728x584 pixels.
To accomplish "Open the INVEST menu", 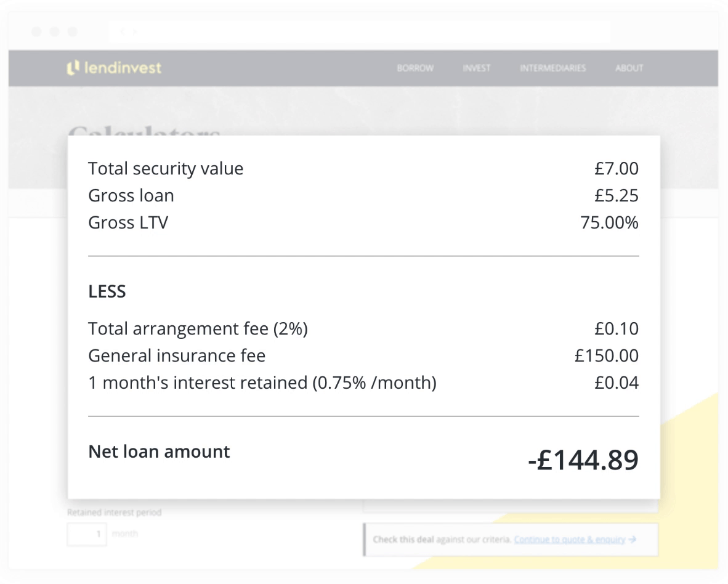I will 476,68.
